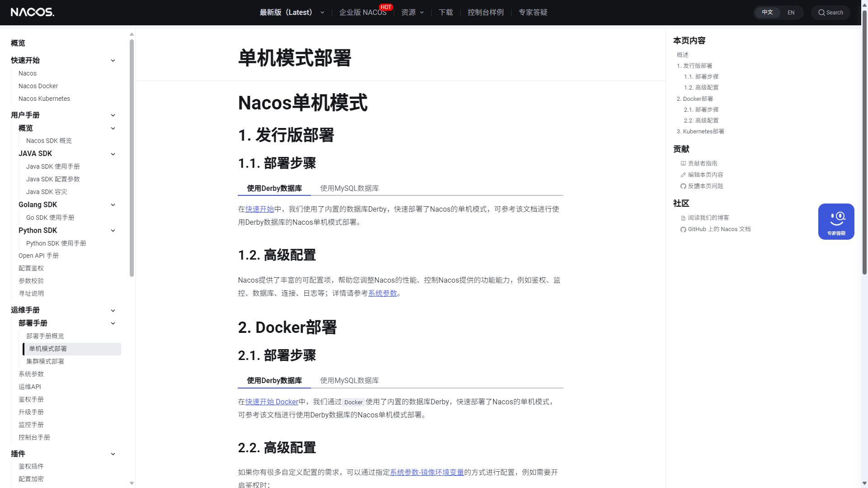The height and width of the screenshot is (488, 868).
Task: Collapse the Golang SDK group
Action: point(113,205)
